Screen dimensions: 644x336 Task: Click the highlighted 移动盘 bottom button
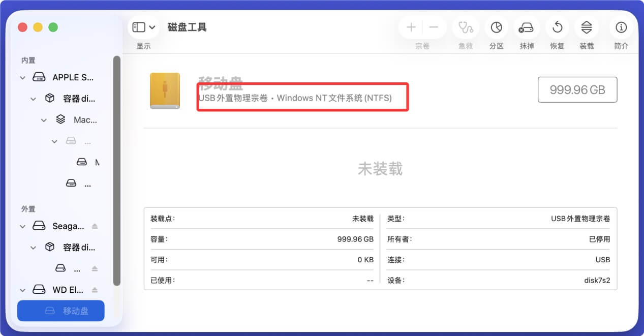click(x=60, y=311)
